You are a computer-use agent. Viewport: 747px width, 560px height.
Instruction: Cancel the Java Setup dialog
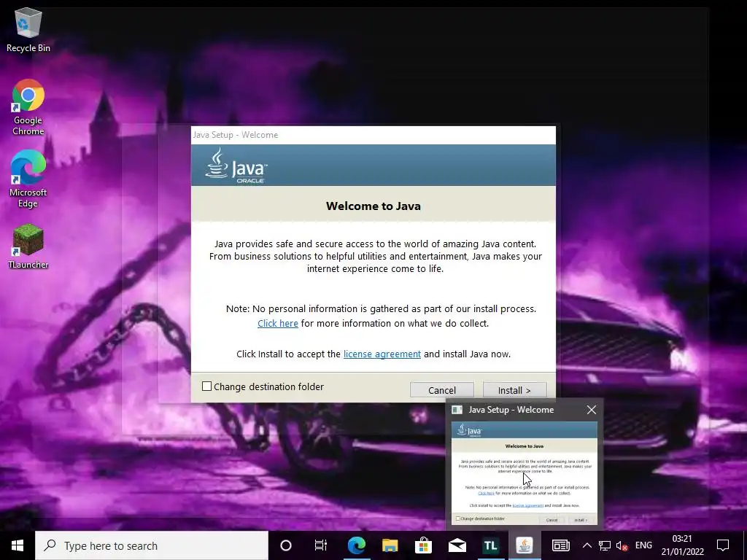pos(441,390)
